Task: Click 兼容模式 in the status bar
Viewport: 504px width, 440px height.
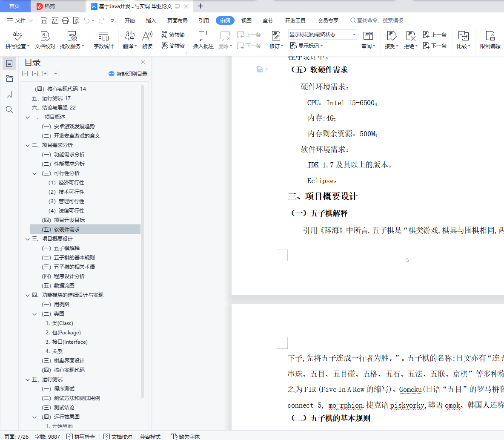Action: tap(150, 437)
